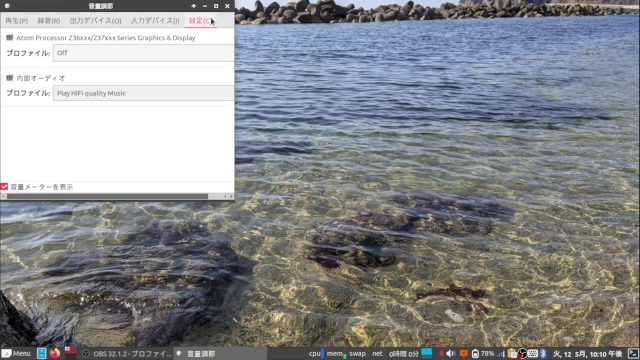Open the 出力デバイス(O) tab
The height and width of the screenshot is (360, 640).
(x=96, y=20)
